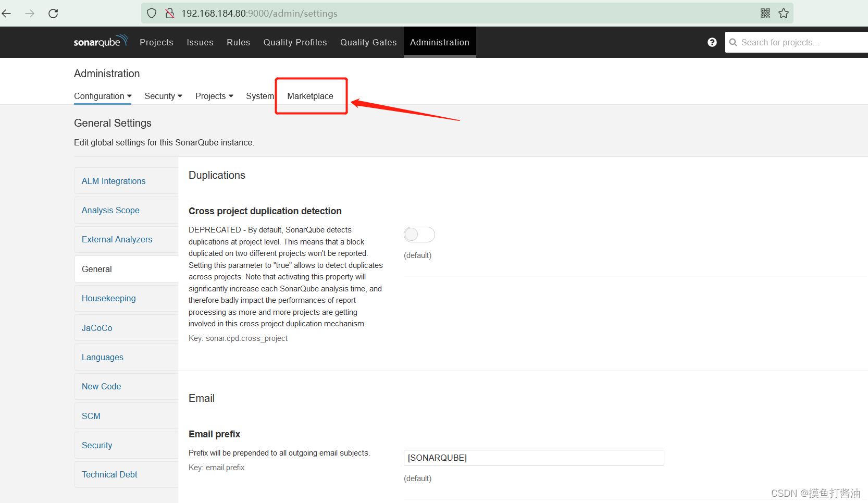The width and height of the screenshot is (868, 503).
Task: Click the insecure connection lock icon
Action: (x=170, y=14)
